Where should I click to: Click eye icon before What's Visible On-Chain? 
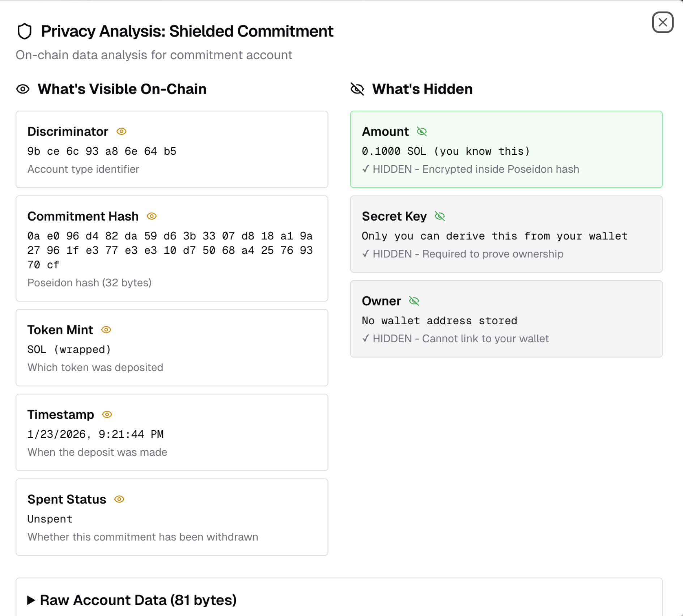pos(23,89)
